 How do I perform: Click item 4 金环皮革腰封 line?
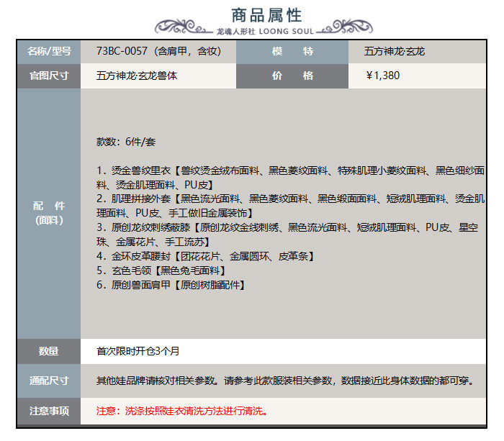(205, 256)
